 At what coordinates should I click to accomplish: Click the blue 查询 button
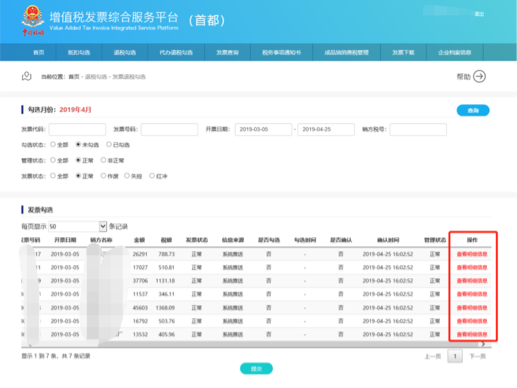tap(473, 110)
